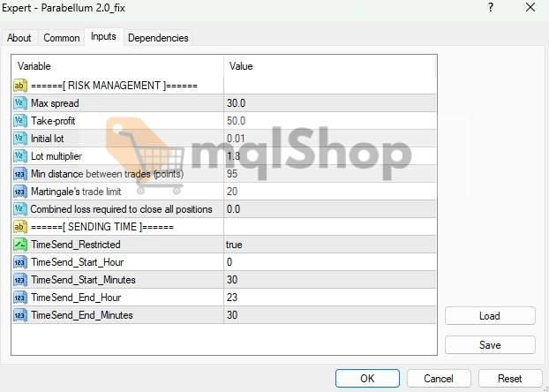Select Martingale's trade limit label

(76, 192)
